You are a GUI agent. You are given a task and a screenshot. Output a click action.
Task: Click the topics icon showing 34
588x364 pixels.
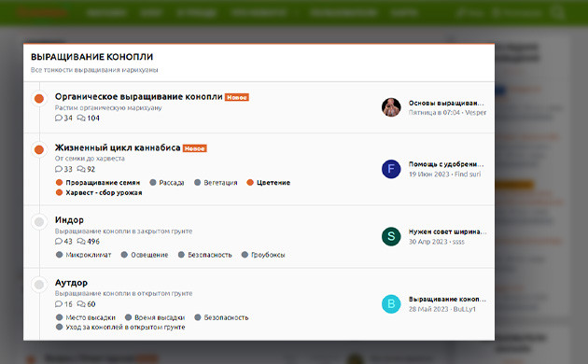coord(59,119)
